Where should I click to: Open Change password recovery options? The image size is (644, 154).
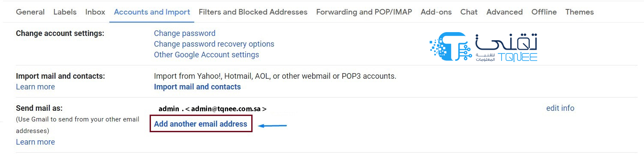214,44
